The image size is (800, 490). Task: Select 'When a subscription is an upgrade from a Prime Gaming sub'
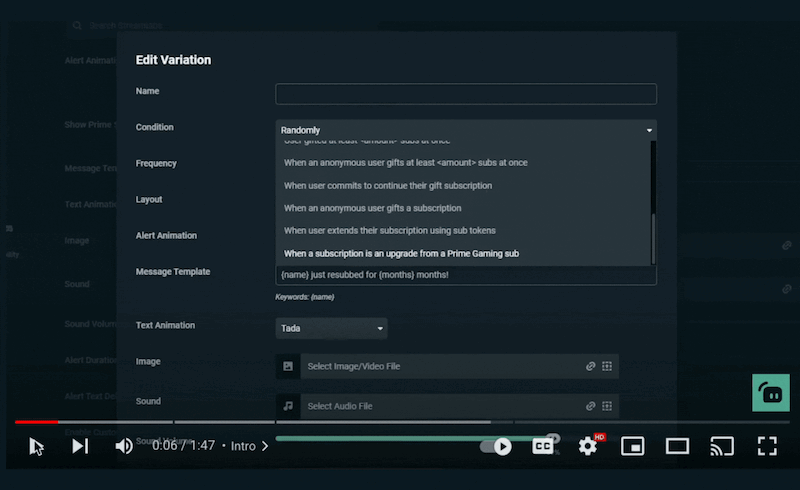402,254
